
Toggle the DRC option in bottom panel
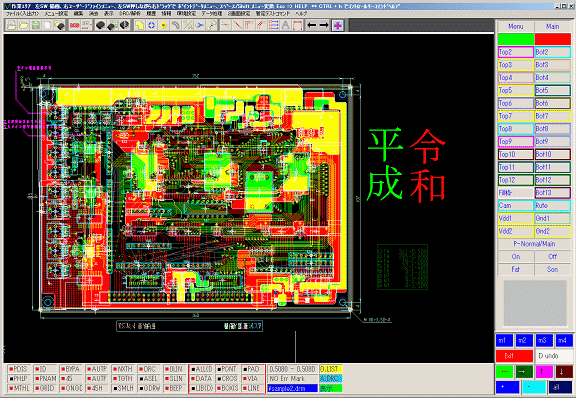149,369
